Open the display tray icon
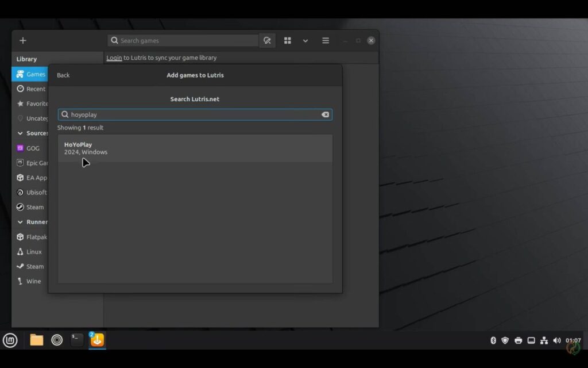The image size is (588, 368). tap(531, 340)
